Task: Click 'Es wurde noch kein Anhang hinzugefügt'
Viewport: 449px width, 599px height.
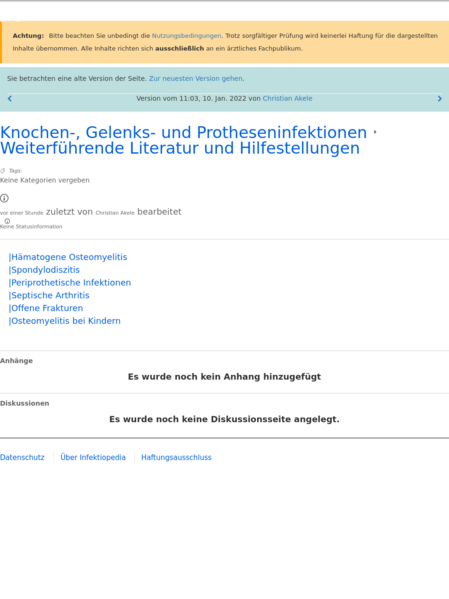Action: point(224,377)
